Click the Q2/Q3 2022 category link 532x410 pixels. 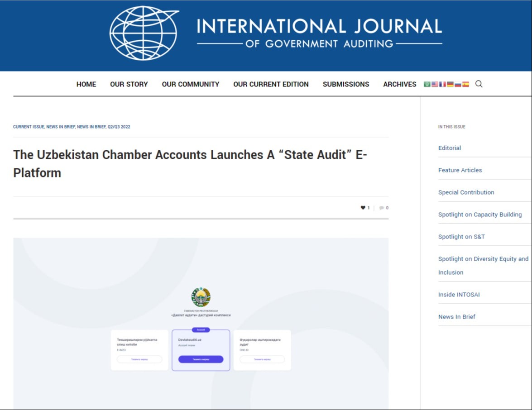(x=119, y=127)
